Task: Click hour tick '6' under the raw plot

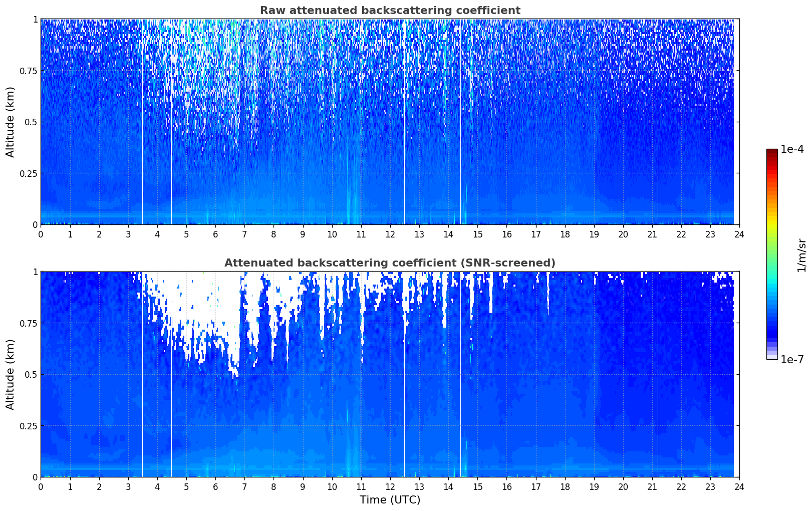Action: click(215, 234)
